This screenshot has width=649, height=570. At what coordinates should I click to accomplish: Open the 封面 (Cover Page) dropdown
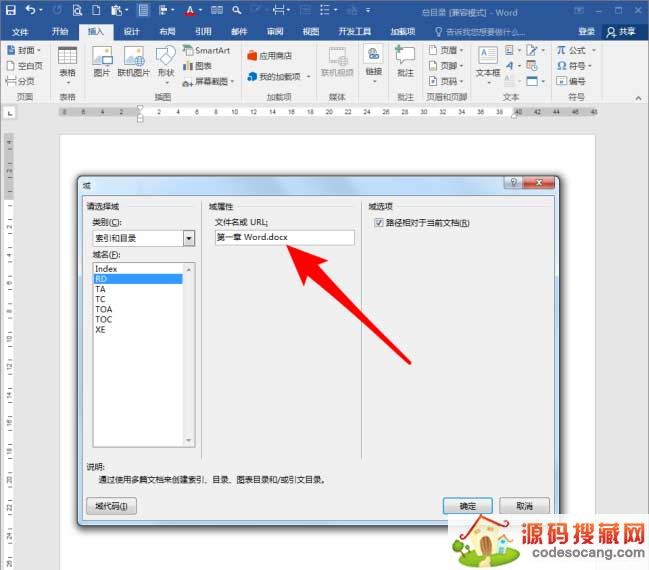coord(27,50)
